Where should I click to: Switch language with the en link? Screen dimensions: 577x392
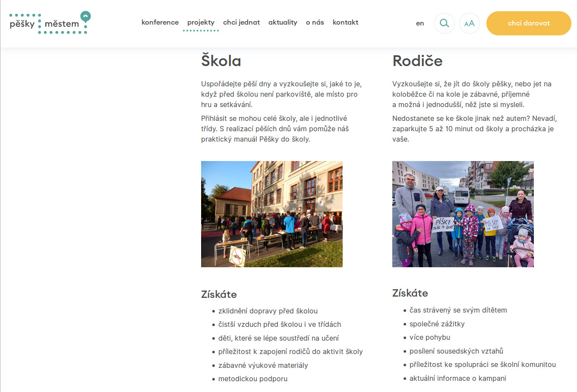(x=420, y=23)
